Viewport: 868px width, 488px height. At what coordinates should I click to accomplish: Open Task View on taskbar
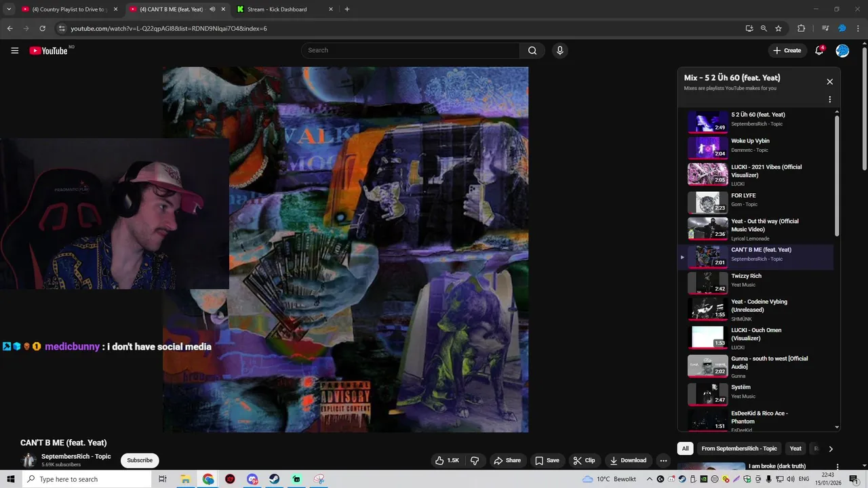coord(163,479)
